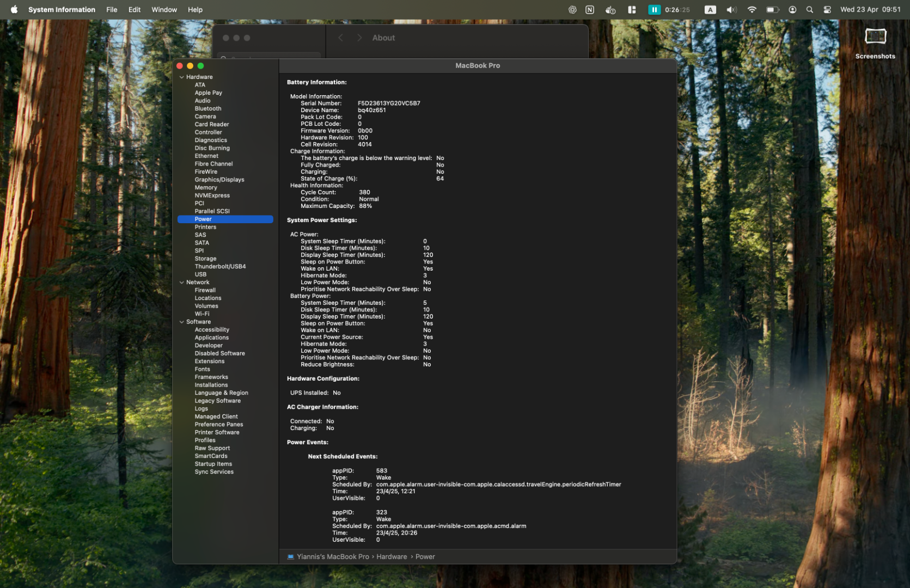Click the Device Name value bq40z651

click(x=371, y=110)
